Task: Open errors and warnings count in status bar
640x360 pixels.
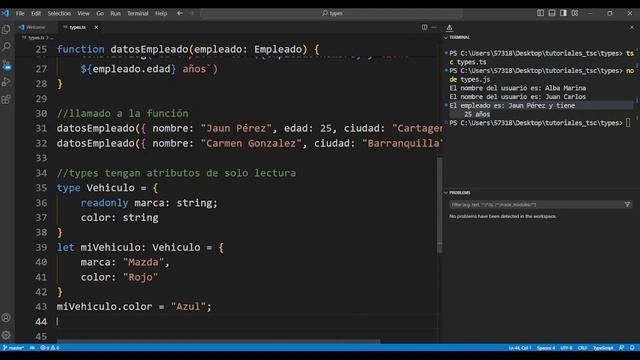Action: point(50,348)
